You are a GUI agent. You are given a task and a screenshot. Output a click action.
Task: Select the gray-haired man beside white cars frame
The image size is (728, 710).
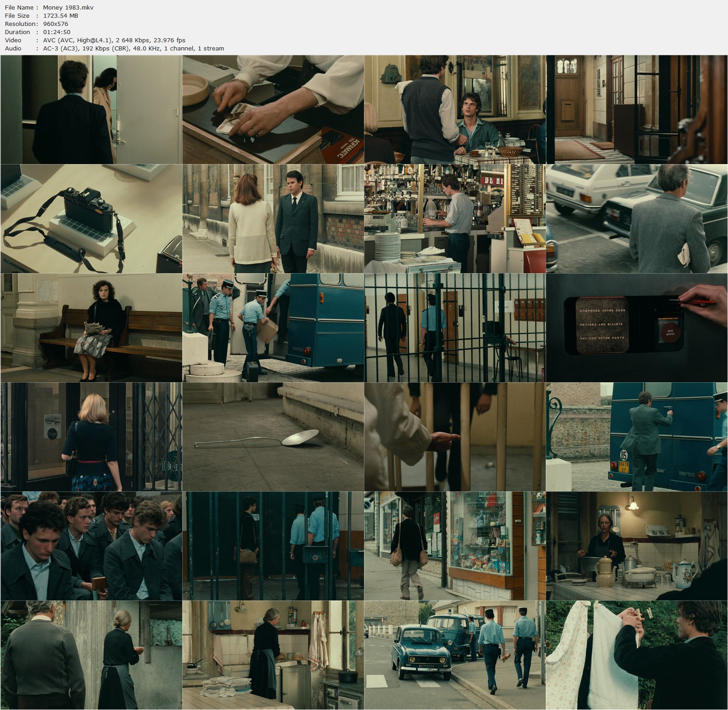pos(637,219)
